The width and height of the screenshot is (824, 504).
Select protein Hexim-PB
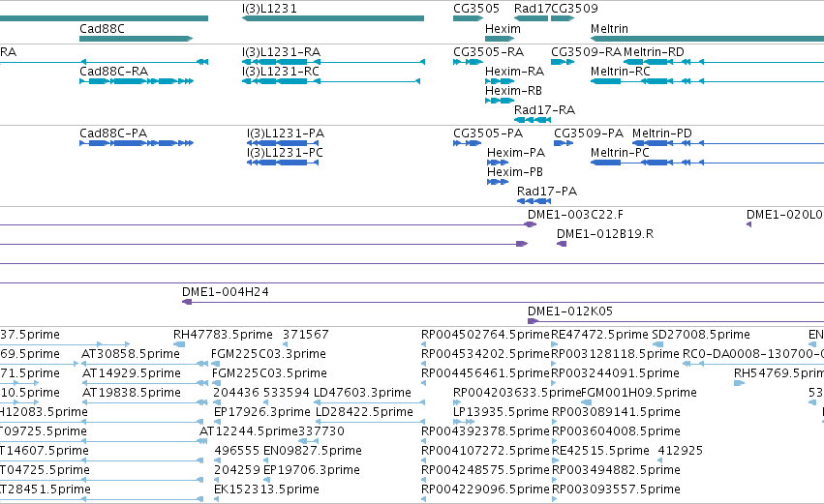(497, 182)
